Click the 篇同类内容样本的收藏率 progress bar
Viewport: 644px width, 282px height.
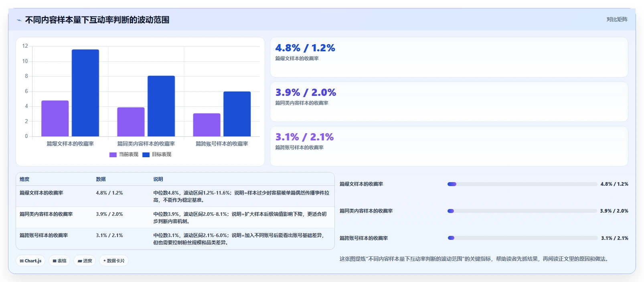[522, 211]
